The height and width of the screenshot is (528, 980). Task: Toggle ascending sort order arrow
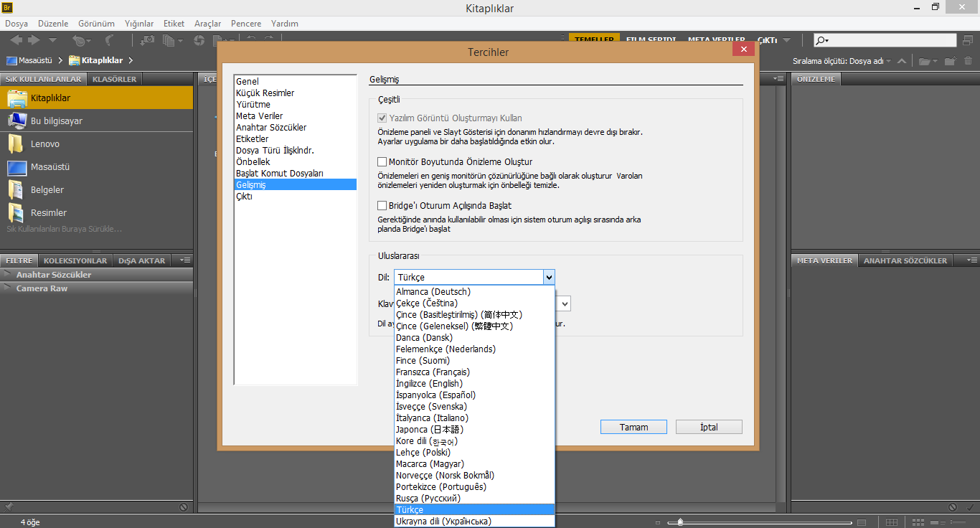[x=902, y=61]
